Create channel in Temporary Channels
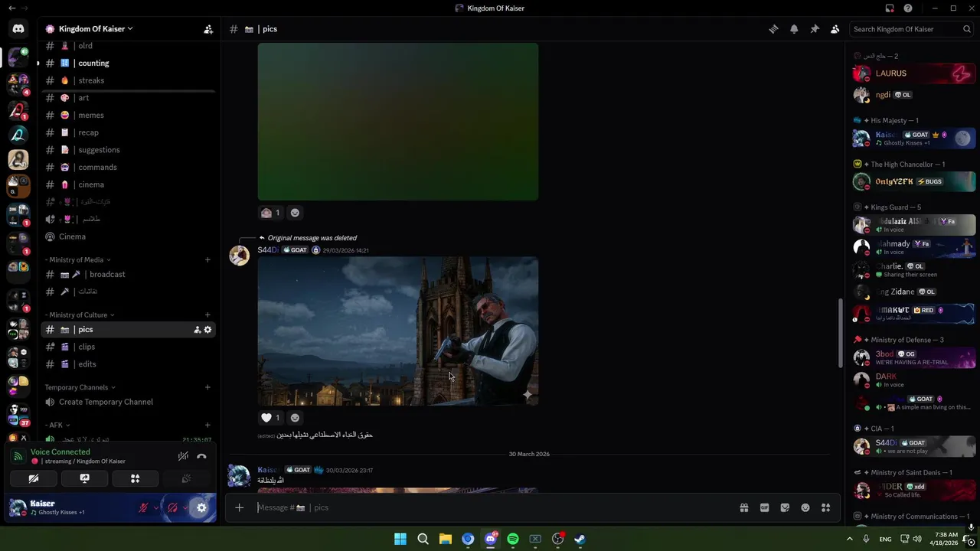Viewport: 980px width, 551px height. 207,387
